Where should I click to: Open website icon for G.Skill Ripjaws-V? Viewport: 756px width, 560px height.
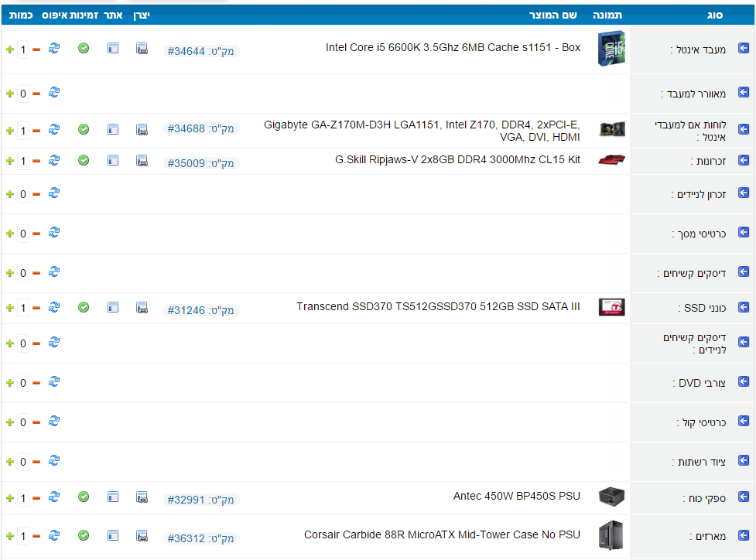113,160
